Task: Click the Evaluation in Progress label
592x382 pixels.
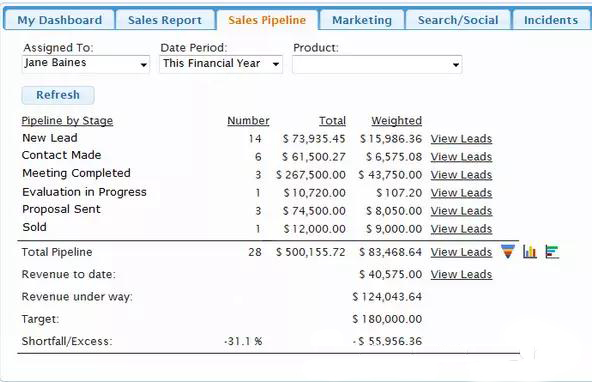Action: [84, 192]
